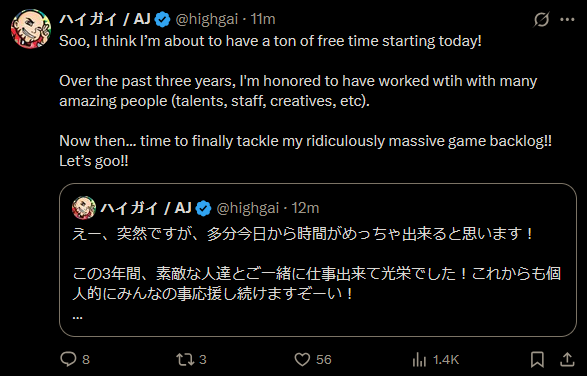Image resolution: width=587 pixels, height=376 pixels.
Task: Expand the quoted tweet's truncated ellipsis
Action: (77, 317)
